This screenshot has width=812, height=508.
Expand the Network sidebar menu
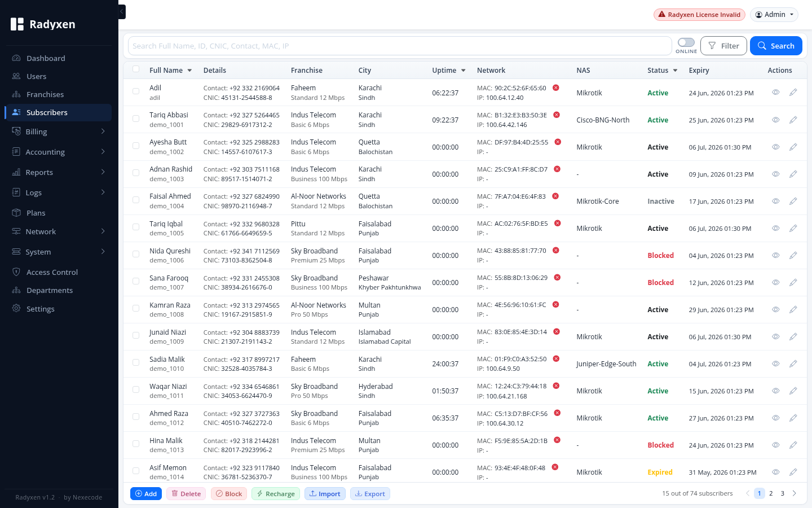(x=59, y=231)
